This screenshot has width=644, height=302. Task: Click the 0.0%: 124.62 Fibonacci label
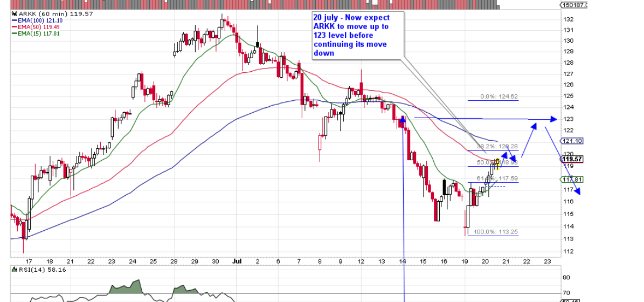click(500, 97)
